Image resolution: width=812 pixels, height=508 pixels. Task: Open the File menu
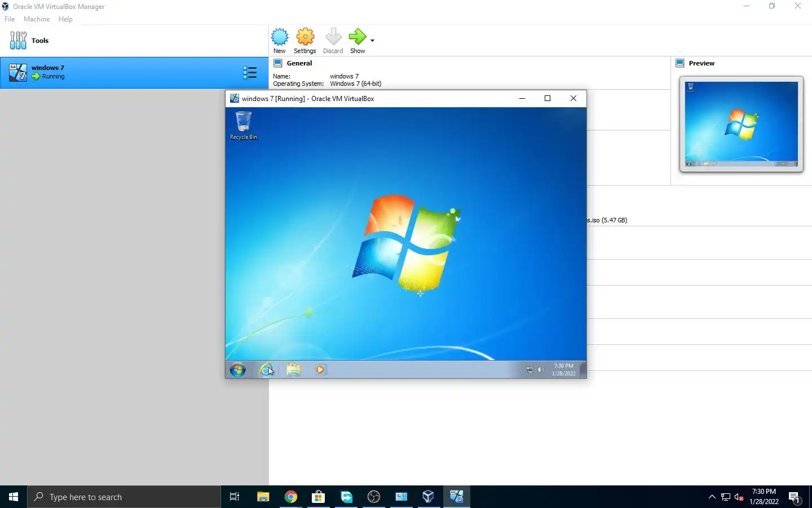[x=10, y=19]
